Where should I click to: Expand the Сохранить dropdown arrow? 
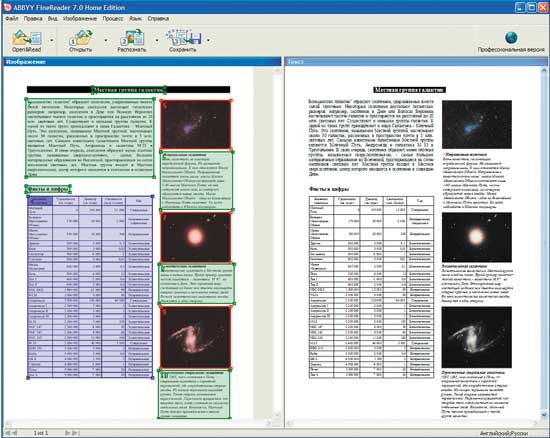coord(208,40)
